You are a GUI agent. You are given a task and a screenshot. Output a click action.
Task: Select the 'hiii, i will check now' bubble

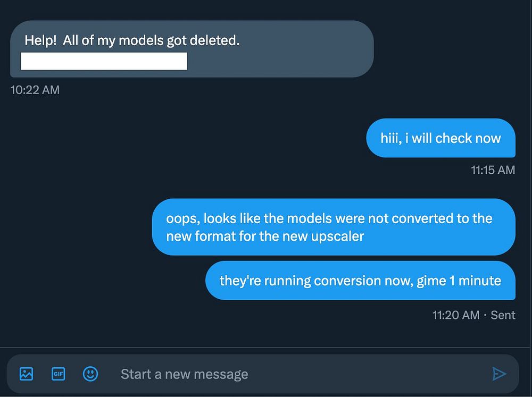[x=440, y=138]
